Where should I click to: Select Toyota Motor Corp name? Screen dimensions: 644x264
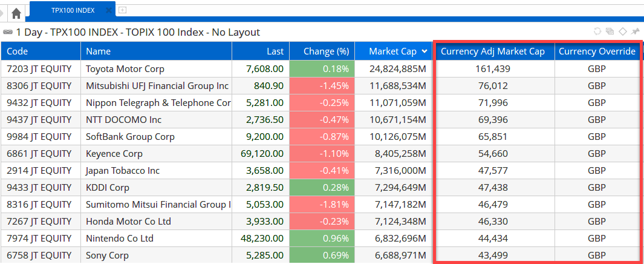click(x=125, y=68)
